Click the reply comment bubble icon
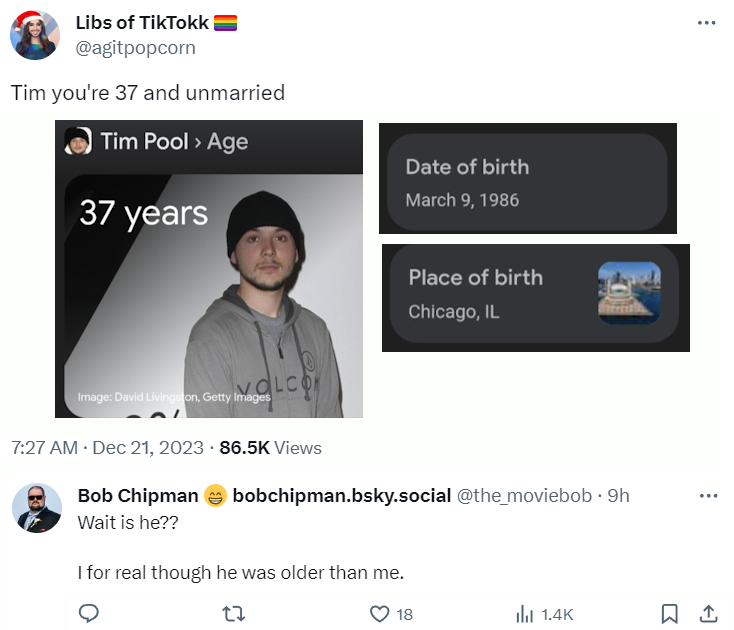The height and width of the screenshot is (630, 734). pyautogui.click(x=88, y=613)
